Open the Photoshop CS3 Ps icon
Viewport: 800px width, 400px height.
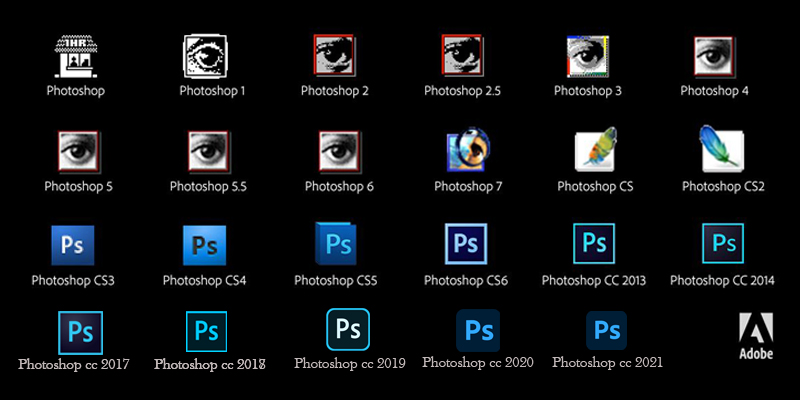pos(73,245)
